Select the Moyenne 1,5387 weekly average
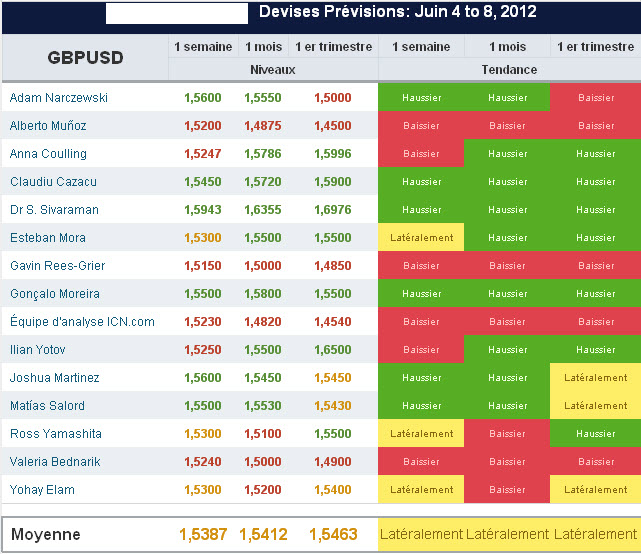Image resolution: width=641 pixels, height=554 pixels. (203, 534)
